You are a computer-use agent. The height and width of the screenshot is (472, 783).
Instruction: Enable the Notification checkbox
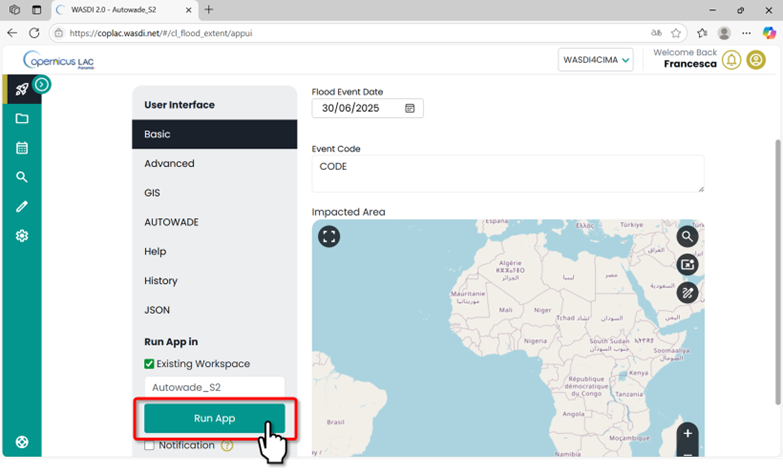149,445
